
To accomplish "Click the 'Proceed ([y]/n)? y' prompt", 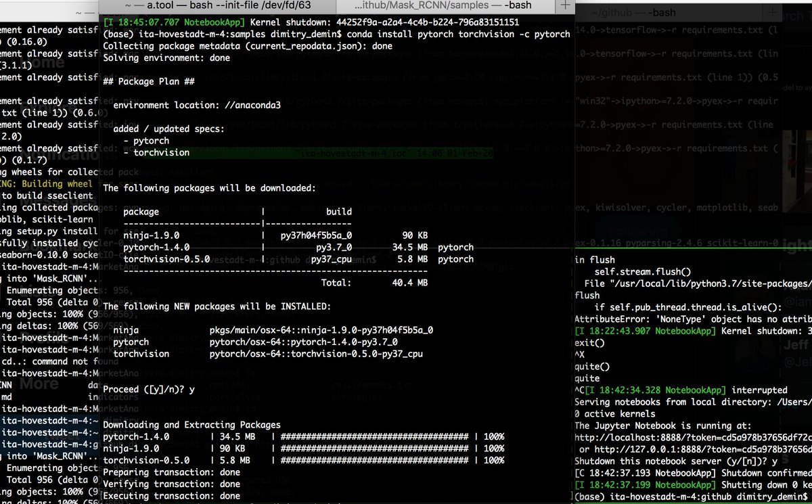I will (x=149, y=390).
